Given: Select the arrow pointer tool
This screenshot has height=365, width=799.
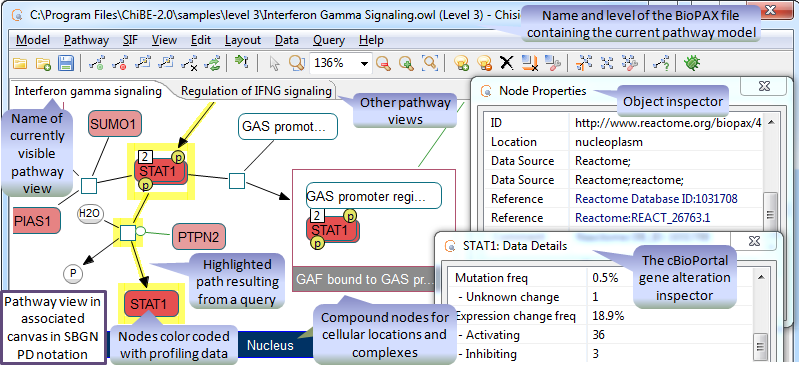Looking at the screenshot, I should point(274,63).
